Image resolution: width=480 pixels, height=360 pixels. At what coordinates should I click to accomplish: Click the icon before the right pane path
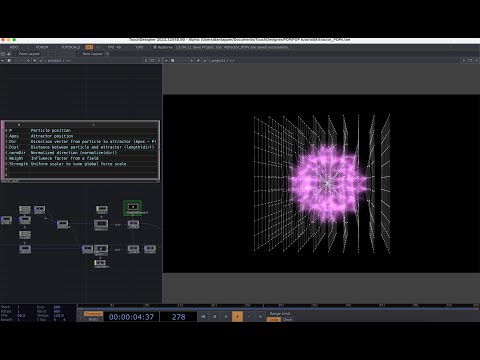(204, 61)
